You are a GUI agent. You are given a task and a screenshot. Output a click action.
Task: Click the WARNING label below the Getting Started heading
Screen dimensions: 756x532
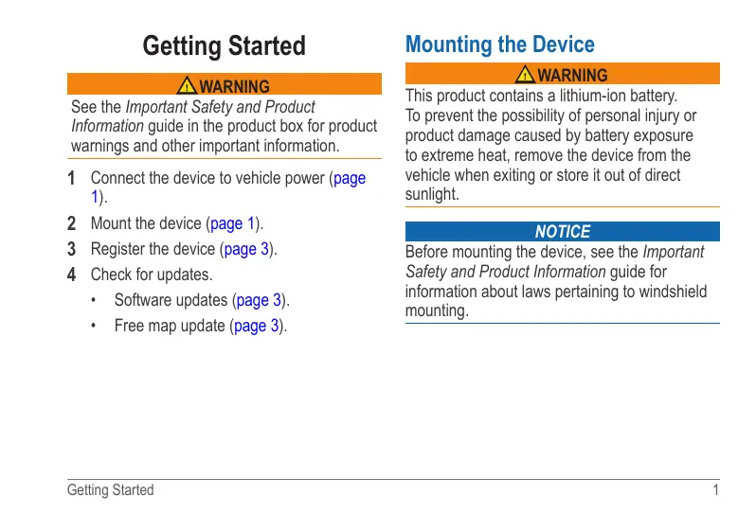tap(235, 87)
